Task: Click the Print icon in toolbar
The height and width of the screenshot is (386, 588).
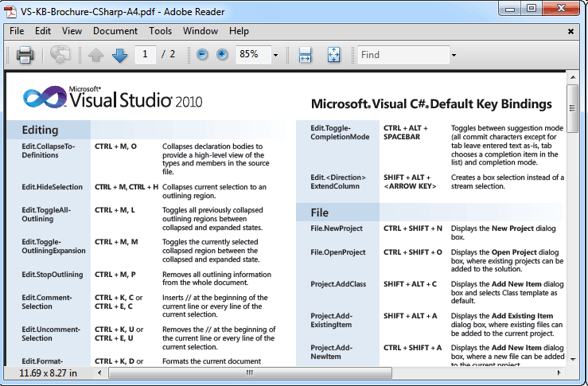Action: (25, 55)
